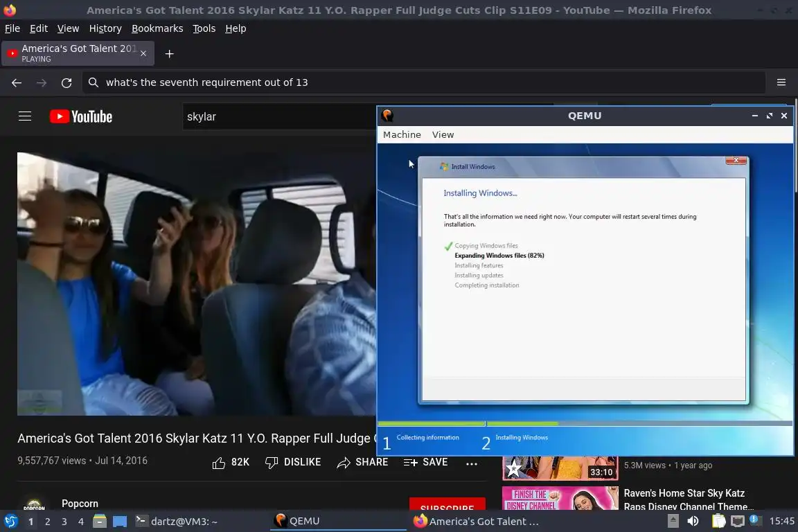Open the Firefox History menu

coord(105,28)
